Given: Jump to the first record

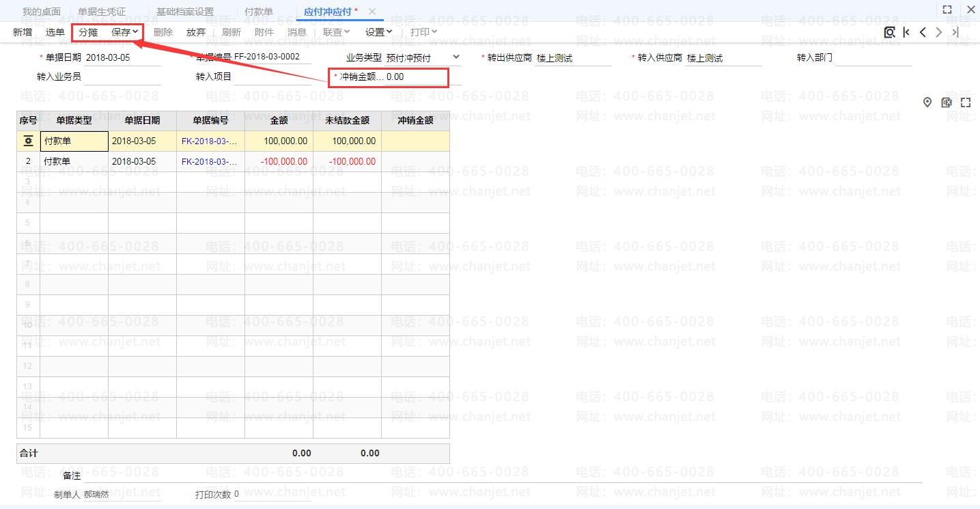Looking at the screenshot, I should click(906, 32).
